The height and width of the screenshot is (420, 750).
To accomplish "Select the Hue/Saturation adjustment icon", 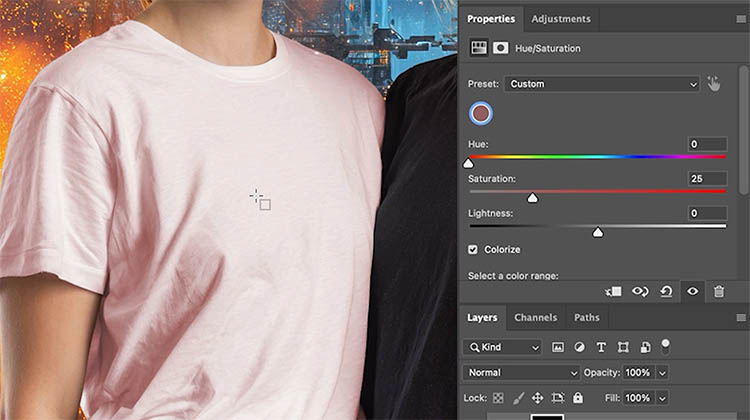I will pyautogui.click(x=478, y=48).
